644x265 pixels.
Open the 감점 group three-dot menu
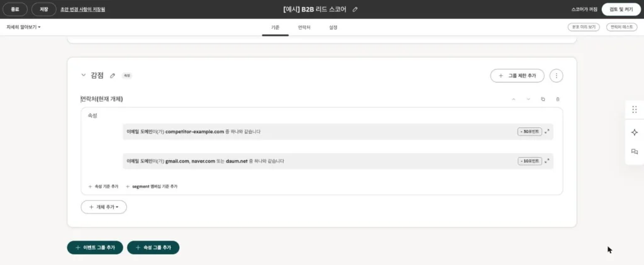[x=556, y=75]
